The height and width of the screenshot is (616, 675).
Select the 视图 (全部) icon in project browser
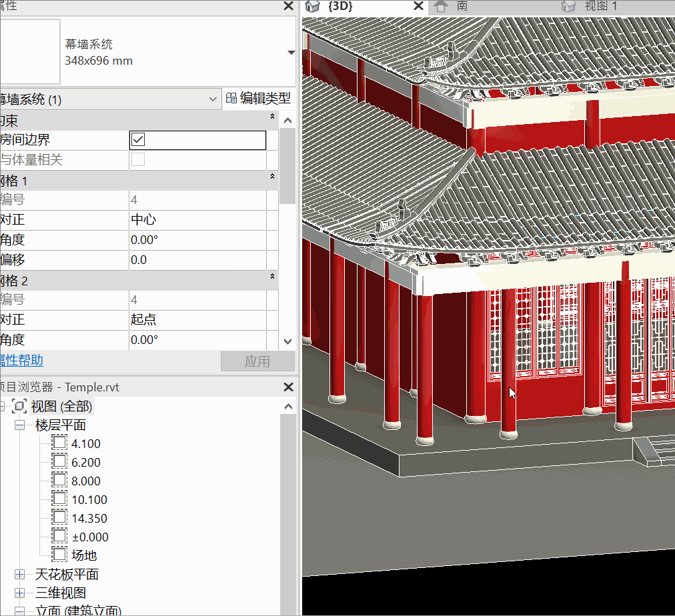[x=19, y=405]
